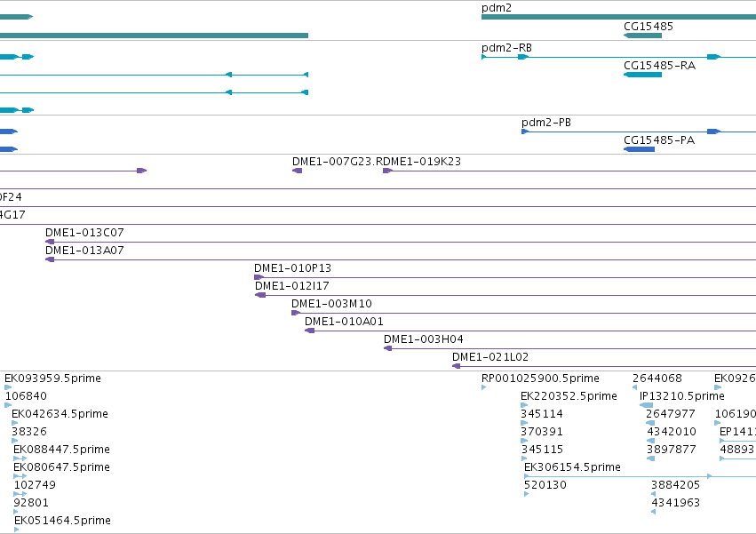Select the pdm2 gene bar
The image size is (756, 534).
point(618,17)
